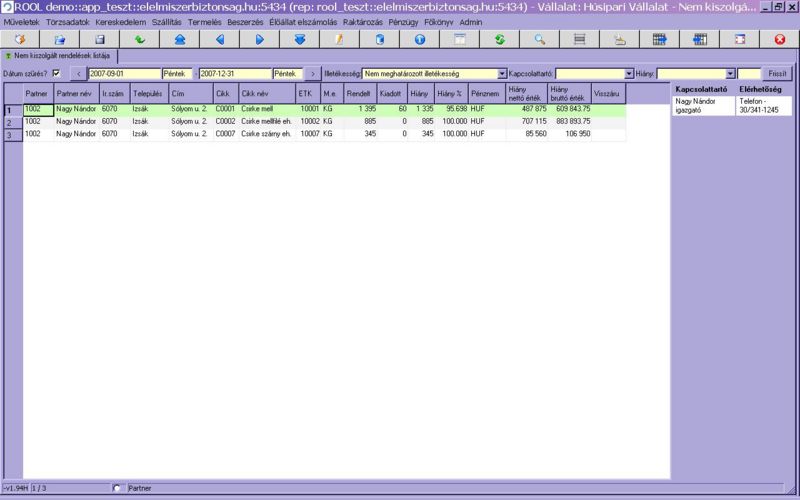Click the green circular arrows refresh toolbar icon
The width and height of the screenshot is (800, 500).
tap(500, 39)
